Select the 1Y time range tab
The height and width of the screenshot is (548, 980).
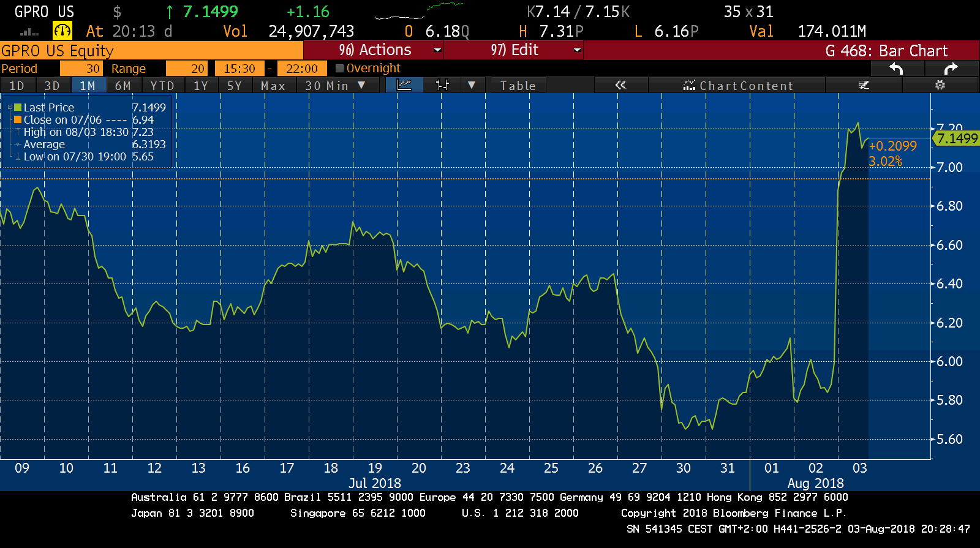(202, 86)
